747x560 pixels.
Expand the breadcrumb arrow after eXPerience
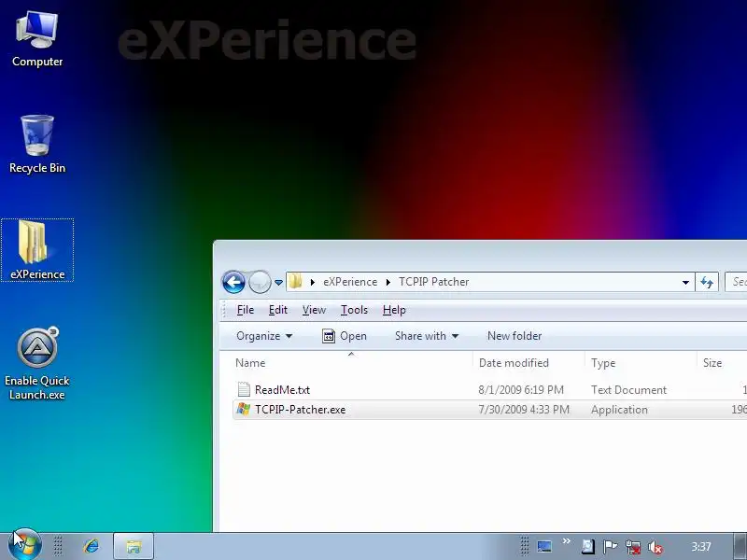coord(388,282)
